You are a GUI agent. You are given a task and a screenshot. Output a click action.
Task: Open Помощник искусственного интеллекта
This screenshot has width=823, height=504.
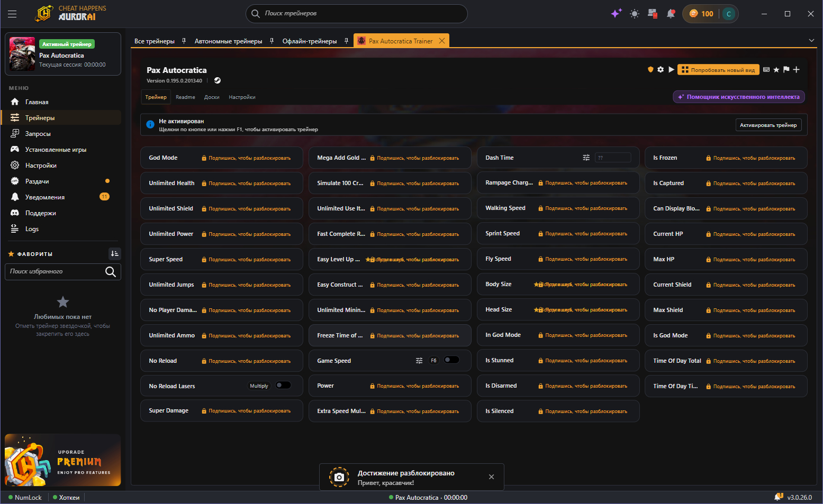tap(739, 97)
